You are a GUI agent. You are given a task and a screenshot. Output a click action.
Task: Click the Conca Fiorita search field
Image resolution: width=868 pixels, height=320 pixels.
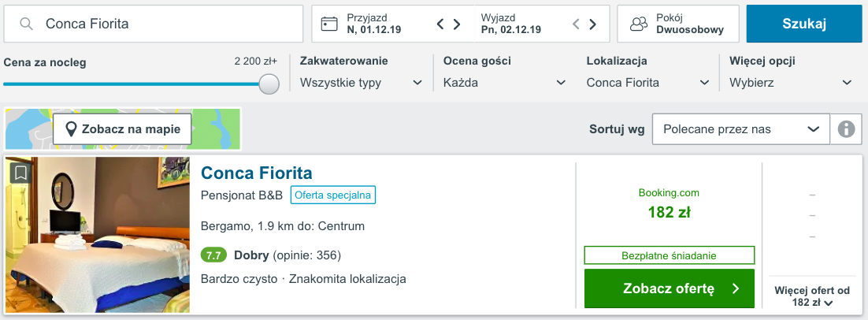(154, 24)
